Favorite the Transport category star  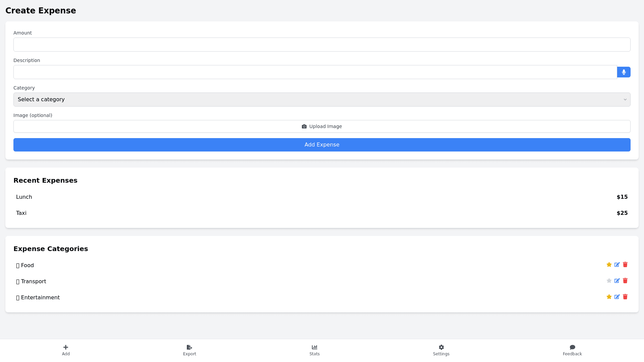[x=609, y=281]
